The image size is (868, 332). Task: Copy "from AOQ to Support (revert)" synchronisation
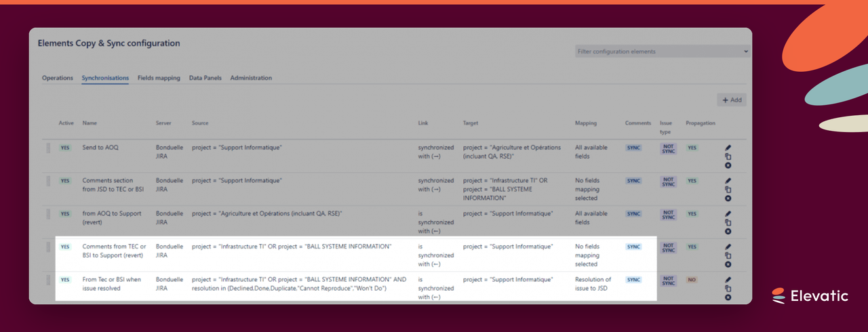point(728,222)
